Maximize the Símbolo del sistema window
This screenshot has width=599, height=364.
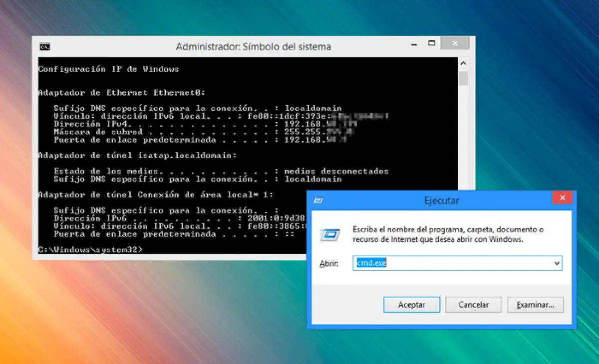coord(431,44)
